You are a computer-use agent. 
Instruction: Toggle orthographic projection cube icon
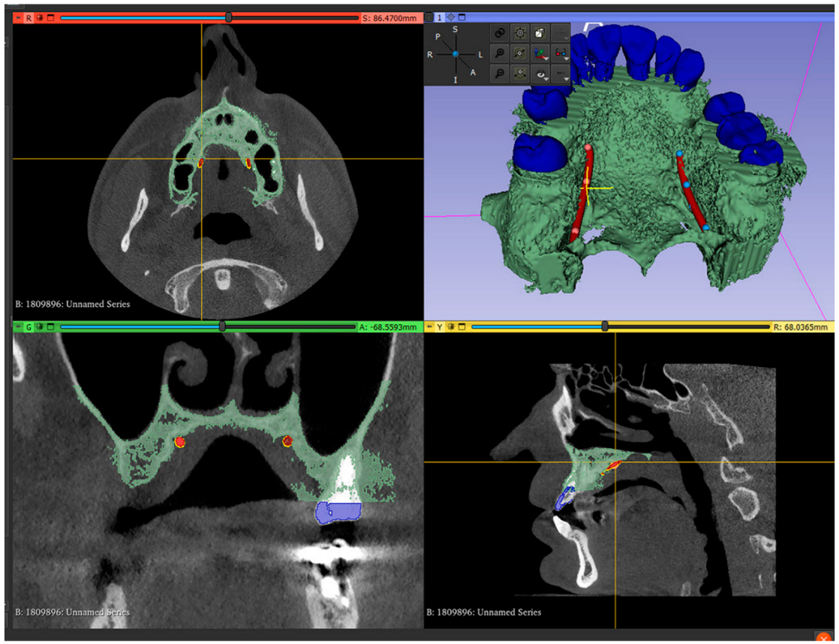[x=540, y=33]
